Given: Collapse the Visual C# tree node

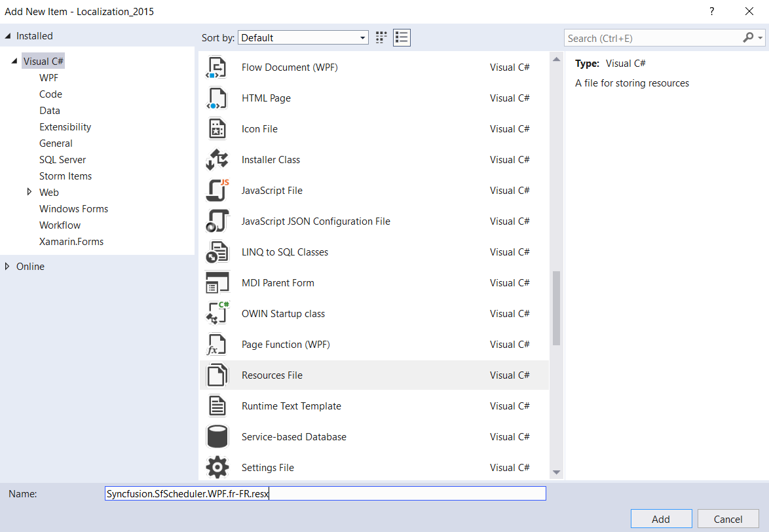Looking at the screenshot, I should point(14,62).
